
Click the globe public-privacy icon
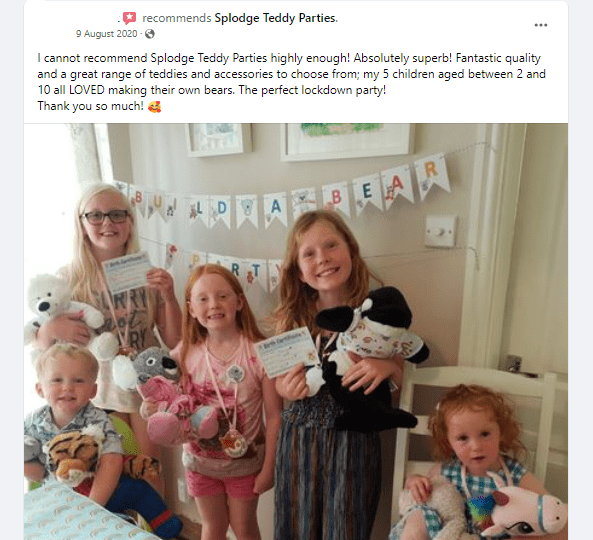[150, 34]
